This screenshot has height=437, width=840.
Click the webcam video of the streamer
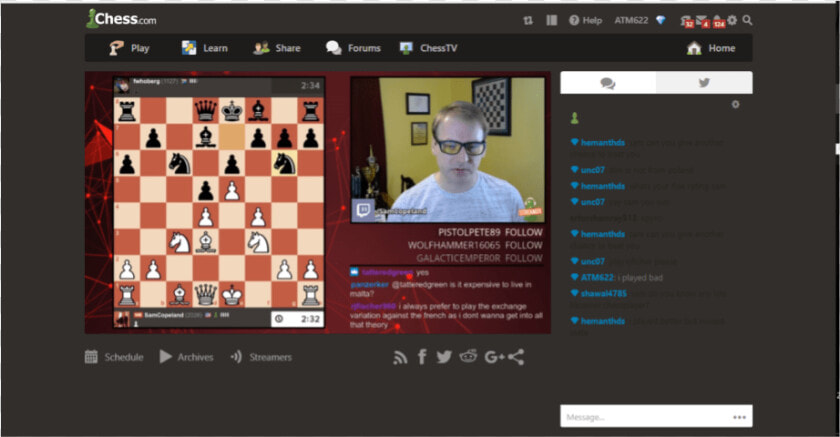pyautogui.click(x=447, y=149)
